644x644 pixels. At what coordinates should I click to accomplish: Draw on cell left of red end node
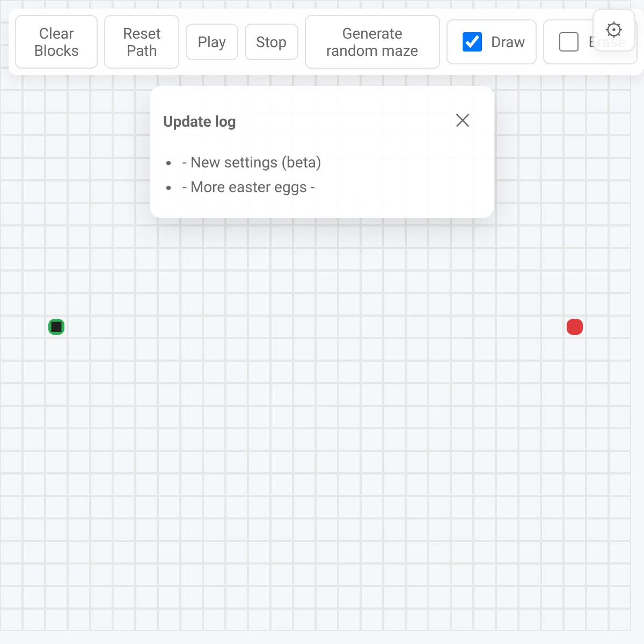[552, 327]
